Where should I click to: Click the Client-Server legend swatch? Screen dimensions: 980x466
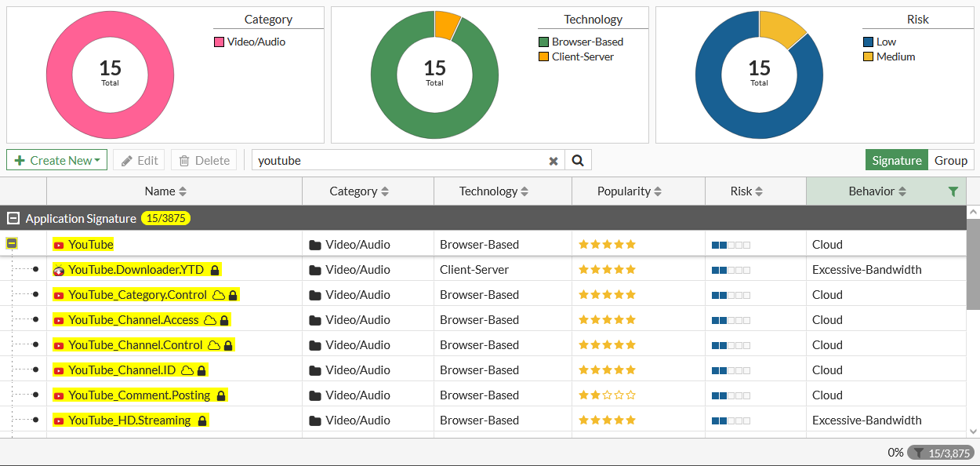click(543, 56)
